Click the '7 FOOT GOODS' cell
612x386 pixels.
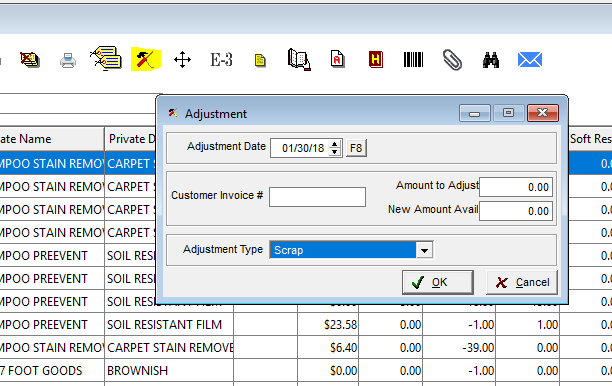[x=52, y=370]
